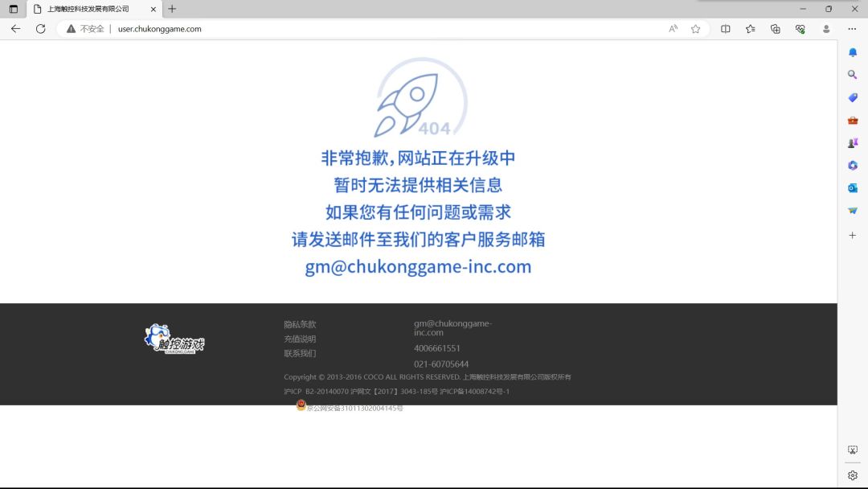Add this page to favorites star
Image resolution: width=868 pixels, height=489 pixels.
(x=696, y=29)
